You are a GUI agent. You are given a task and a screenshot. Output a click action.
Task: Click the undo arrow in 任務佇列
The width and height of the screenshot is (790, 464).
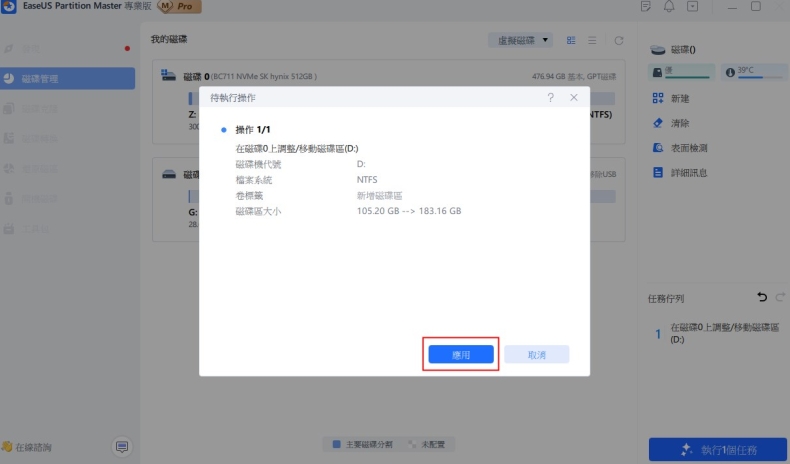coord(762,297)
